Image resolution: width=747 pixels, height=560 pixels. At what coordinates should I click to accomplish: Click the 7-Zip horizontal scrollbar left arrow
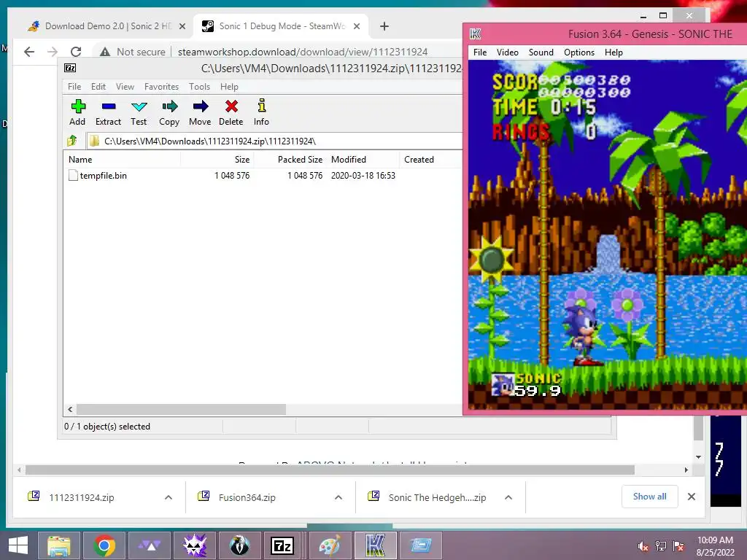pos(70,409)
